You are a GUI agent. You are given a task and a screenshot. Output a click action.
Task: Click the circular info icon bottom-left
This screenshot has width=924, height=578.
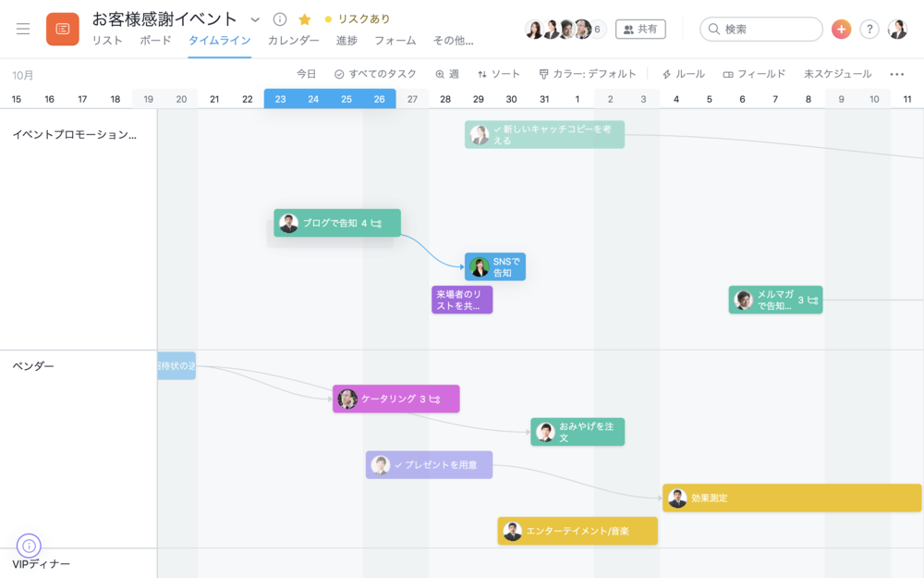pyautogui.click(x=29, y=546)
